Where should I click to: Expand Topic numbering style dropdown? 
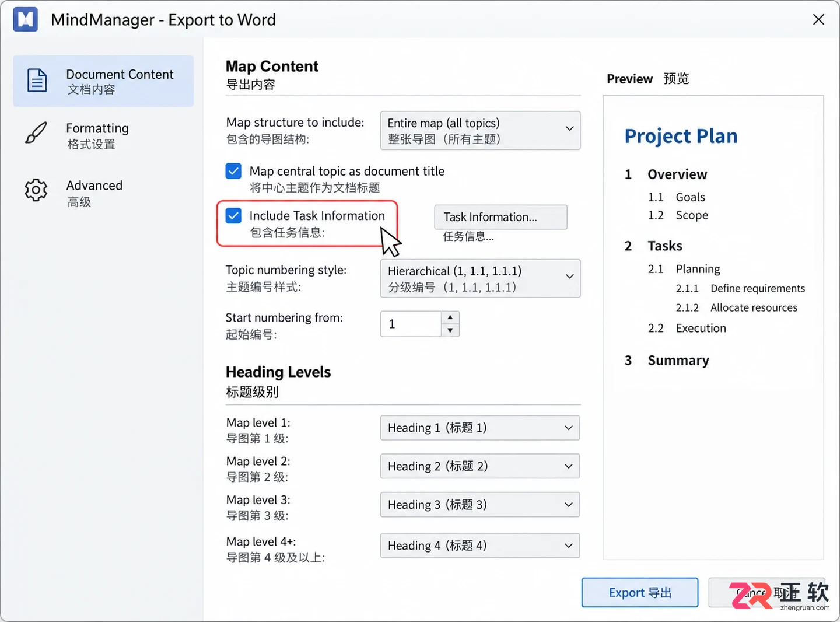(480, 278)
